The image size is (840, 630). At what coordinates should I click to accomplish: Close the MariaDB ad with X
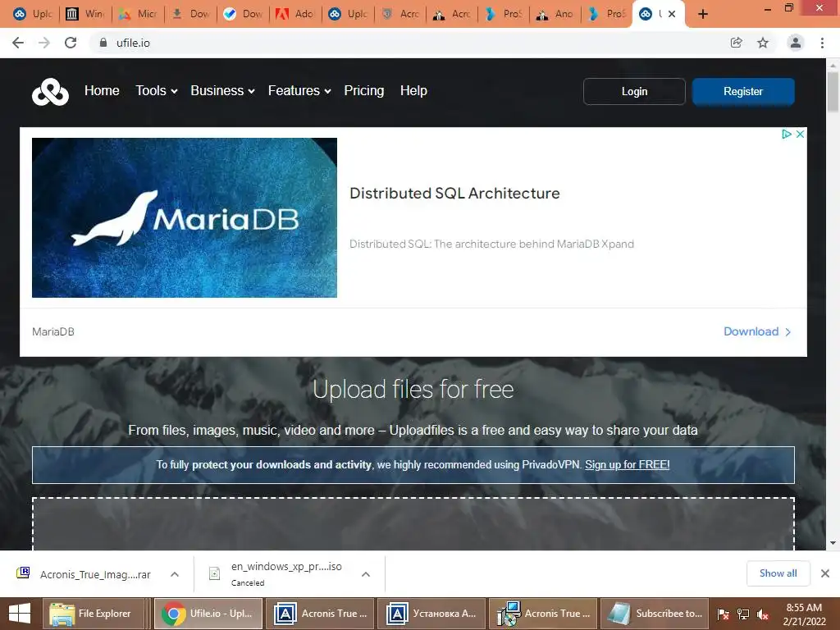click(x=800, y=134)
